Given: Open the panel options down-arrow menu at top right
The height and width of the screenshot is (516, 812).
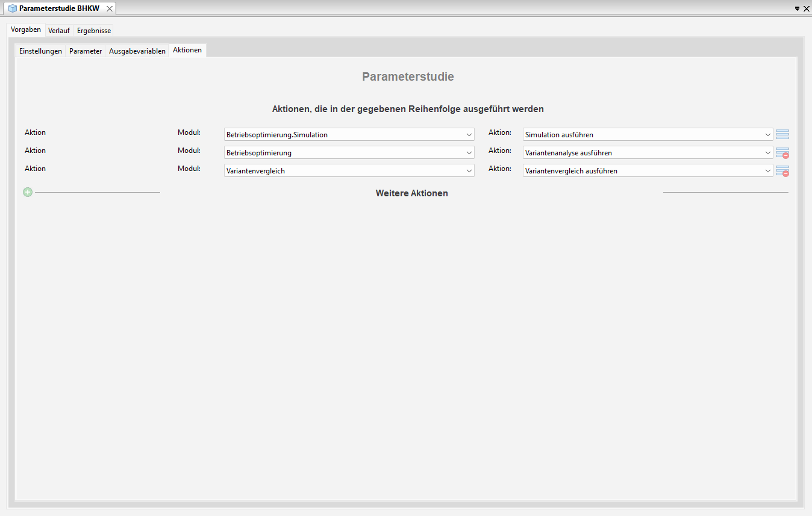Looking at the screenshot, I should 797,9.
